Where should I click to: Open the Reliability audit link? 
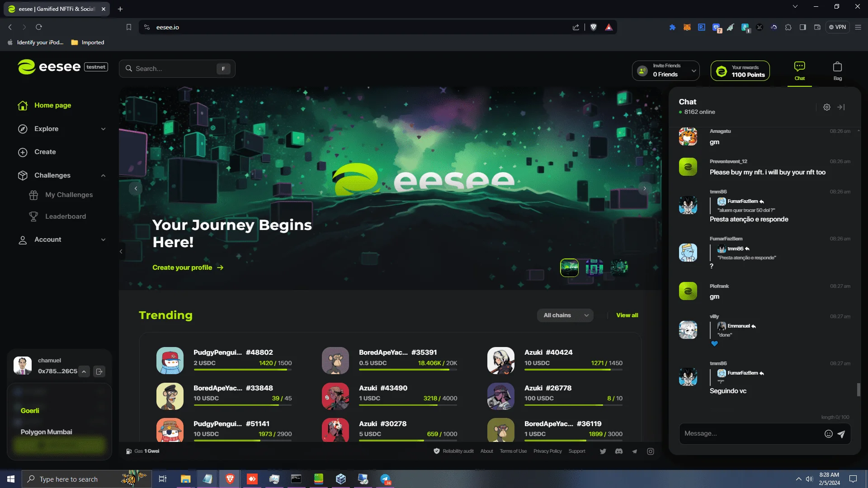[454, 451]
